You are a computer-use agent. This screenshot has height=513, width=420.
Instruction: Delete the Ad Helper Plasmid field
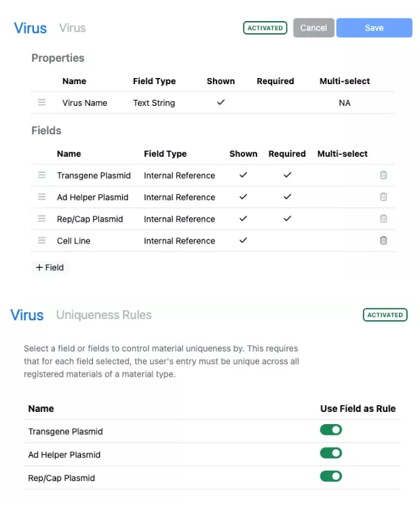click(x=383, y=197)
